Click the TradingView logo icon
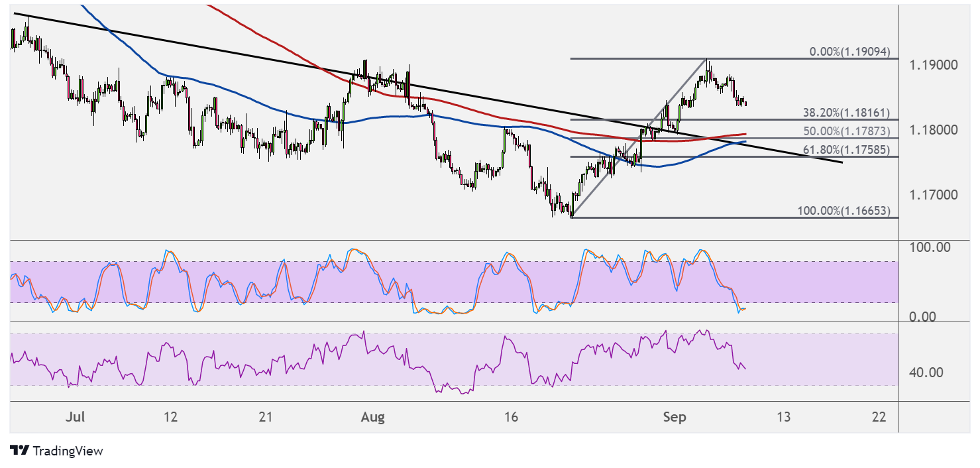This screenshot has height=468, width=980. (x=20, y=451)
